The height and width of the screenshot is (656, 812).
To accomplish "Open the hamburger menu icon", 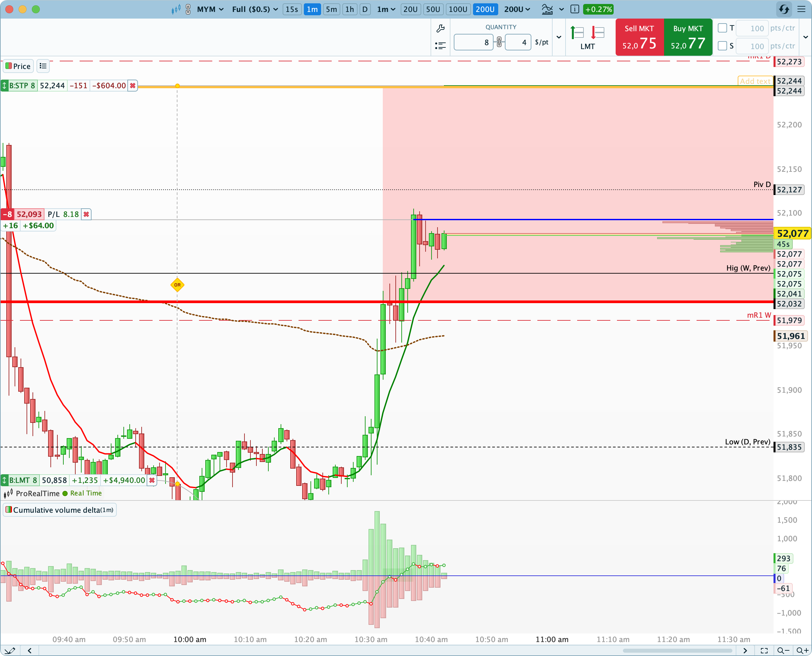I will click(x=801, y=9).
